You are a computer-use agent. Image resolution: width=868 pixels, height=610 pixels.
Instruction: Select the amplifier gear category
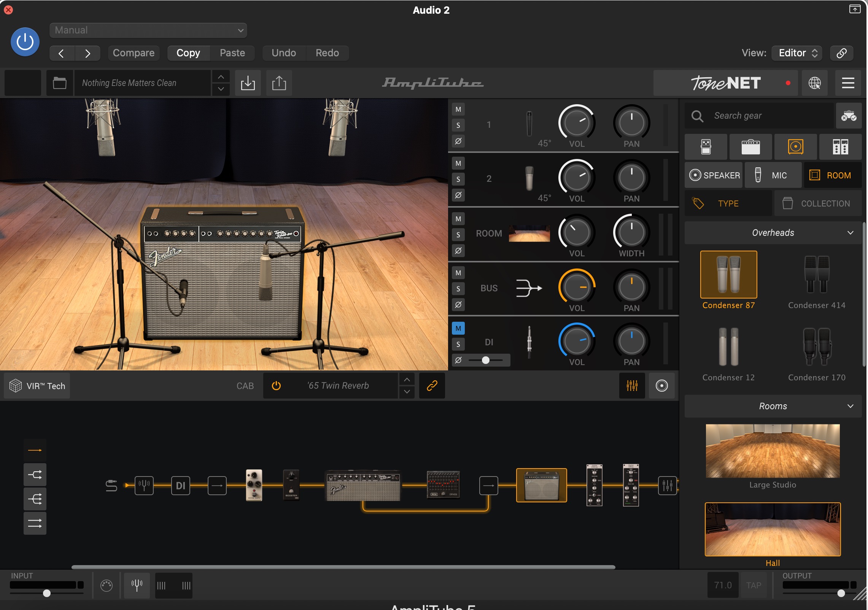[x=750, y=146]
